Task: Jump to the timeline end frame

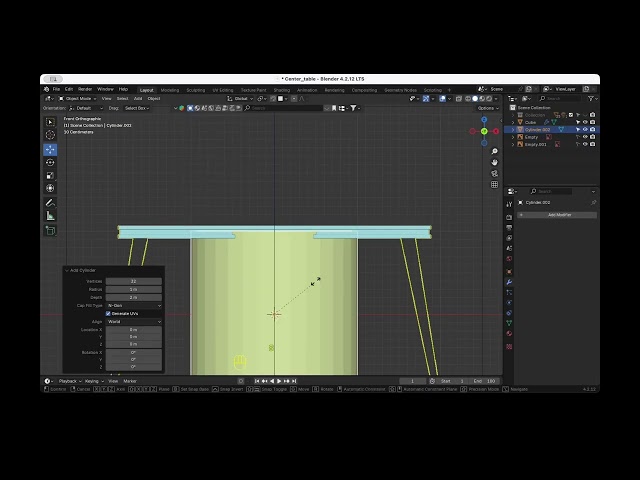Action: click(x=294, y=381)
